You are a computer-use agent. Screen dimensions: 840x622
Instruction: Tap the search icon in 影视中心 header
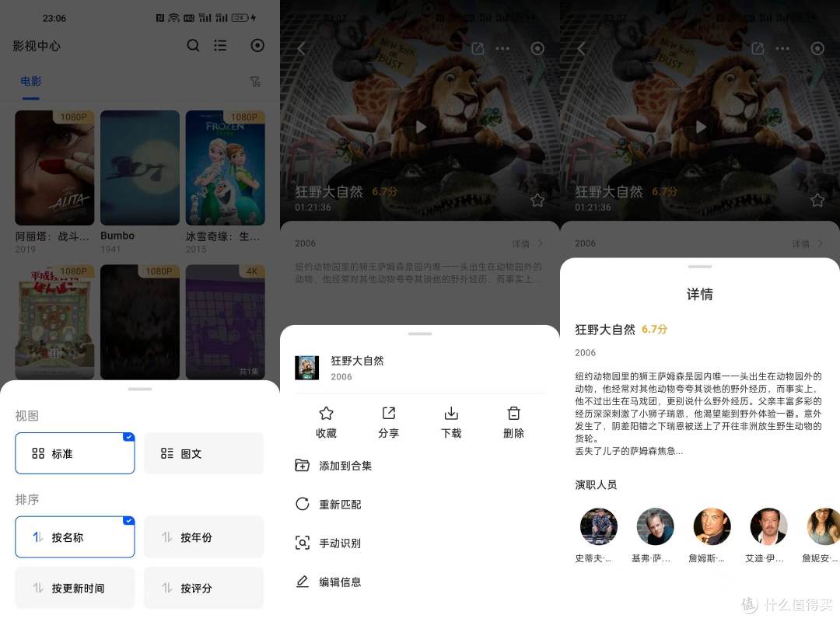click(193, 46)
